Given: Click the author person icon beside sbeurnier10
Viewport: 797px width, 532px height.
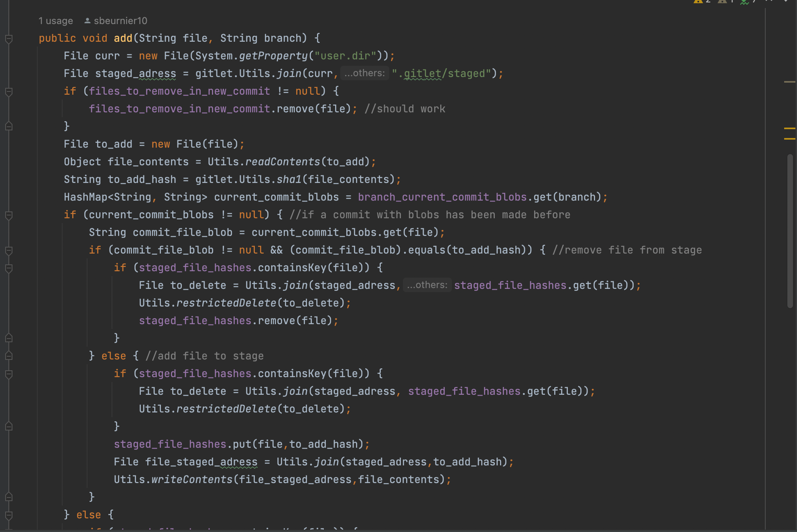Looking at the screenshot, I should pos(87,21).
